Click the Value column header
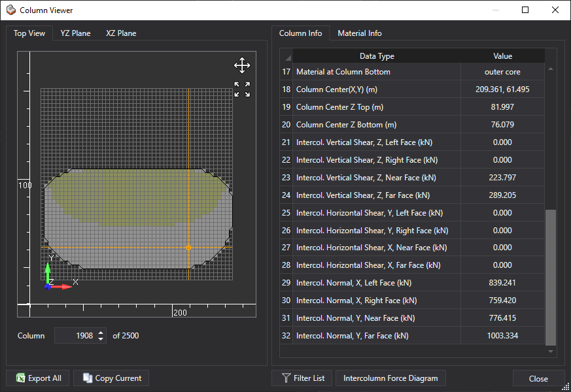 click(502, 56)
